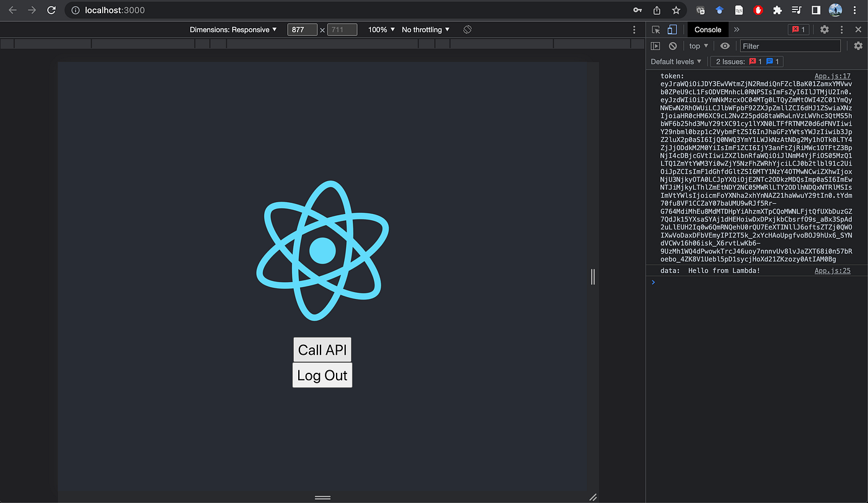Image resolution: width=868 pixels, height=503 pixels.
Task: Click the viewport height field 711
Action: pos(342,30)
